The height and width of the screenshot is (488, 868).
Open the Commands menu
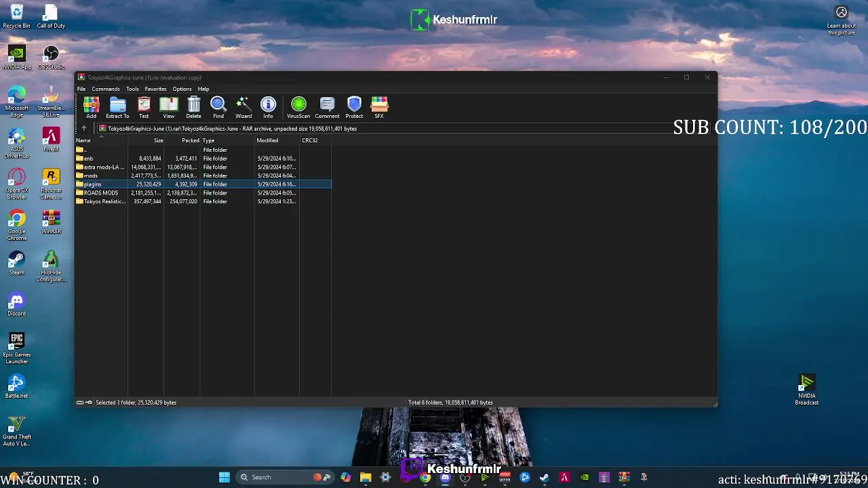click(106, 89)
